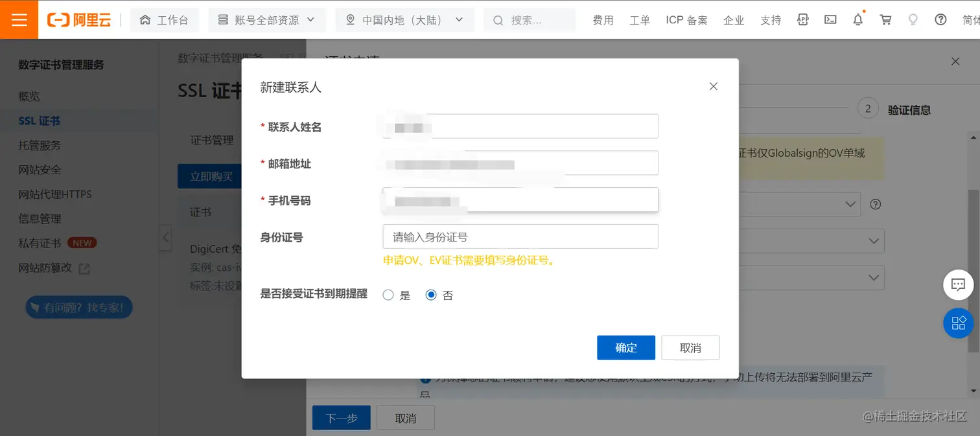Image resolution: width=980 pixels, height=436 pixels.
Task: Open 网站代理HTTPS in the sidebar
Action: click(x=55, y=194)
